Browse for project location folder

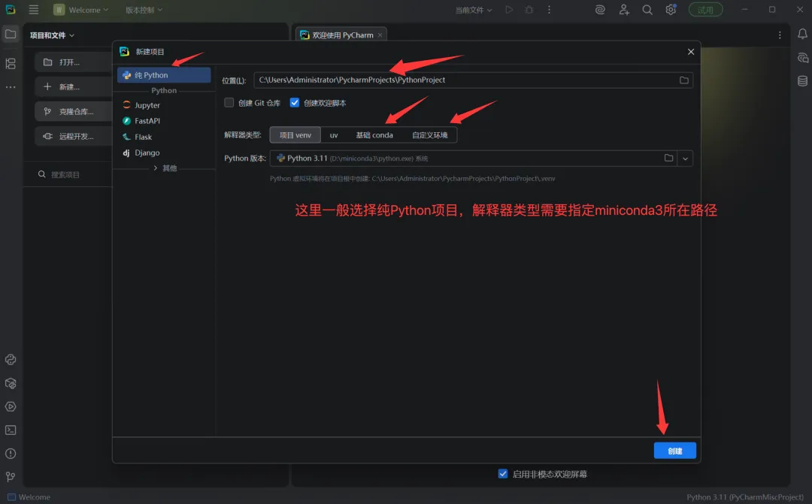pos(684,80)
